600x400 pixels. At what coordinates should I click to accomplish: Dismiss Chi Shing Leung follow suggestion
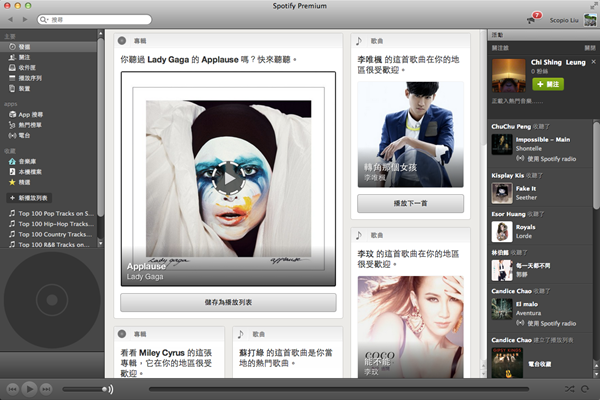tap(588, 47)
